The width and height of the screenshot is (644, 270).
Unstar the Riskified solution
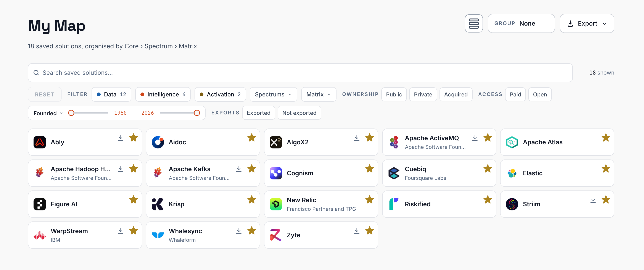(488, 200)
